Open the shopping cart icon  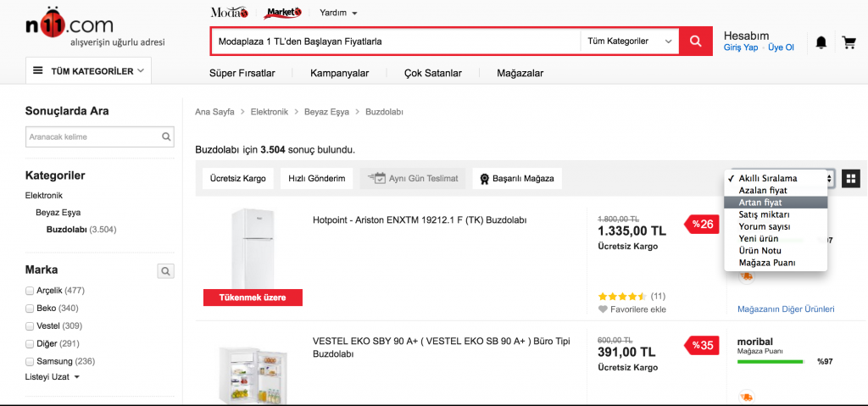coord(849,42)
